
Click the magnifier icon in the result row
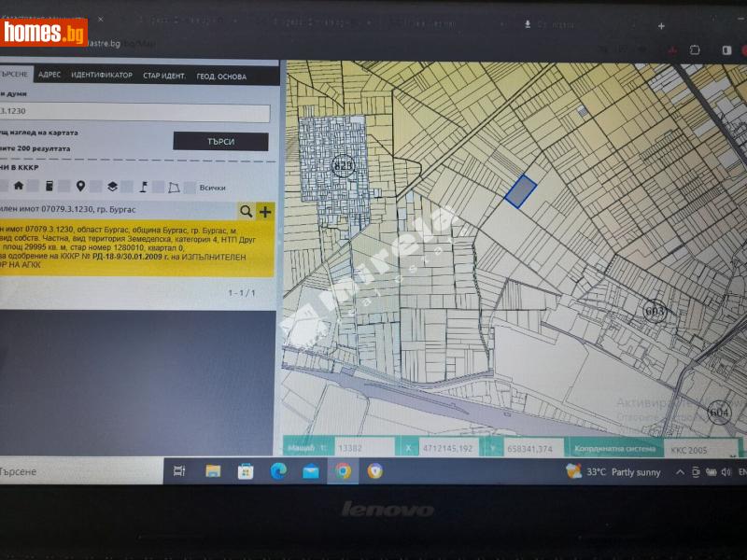click(246, 211)
